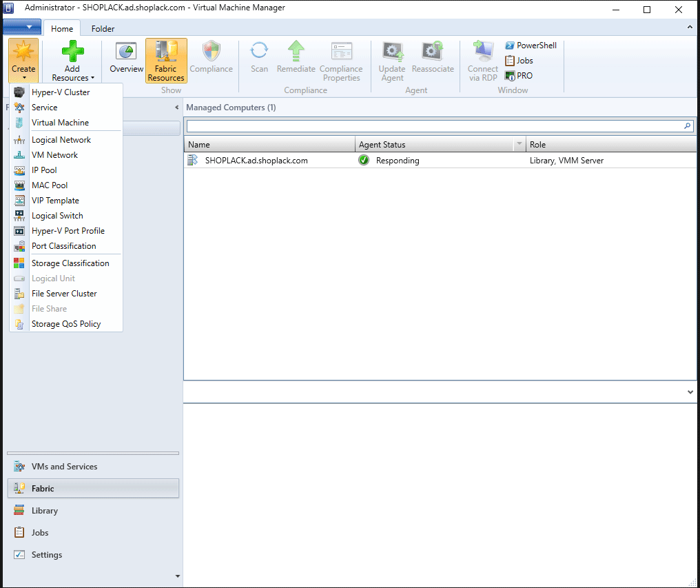Select VIP Template in the menu
700x588 pixels.
(x=66, y=201)
